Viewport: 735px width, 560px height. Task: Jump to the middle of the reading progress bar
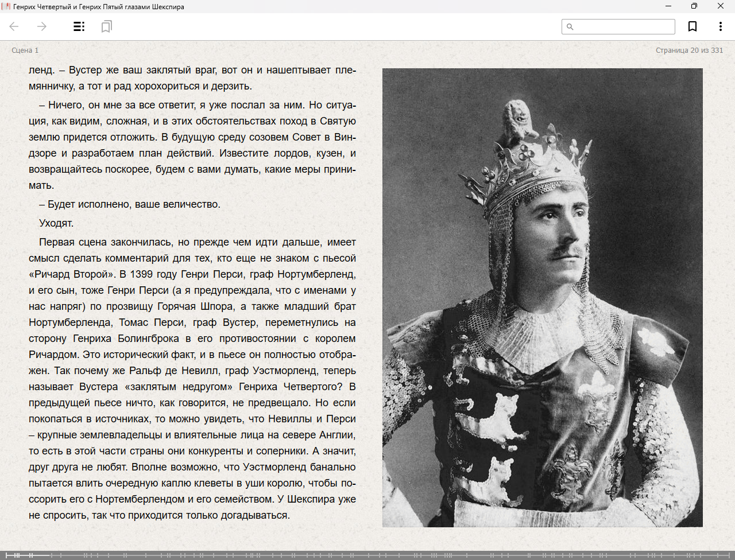point(367,555)
